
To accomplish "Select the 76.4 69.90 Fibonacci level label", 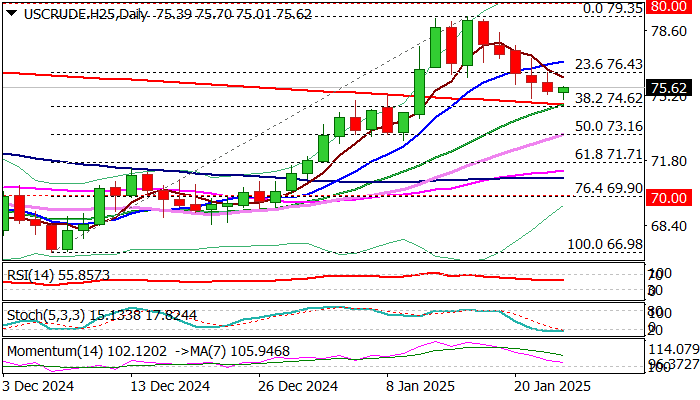I will (609, 188).
